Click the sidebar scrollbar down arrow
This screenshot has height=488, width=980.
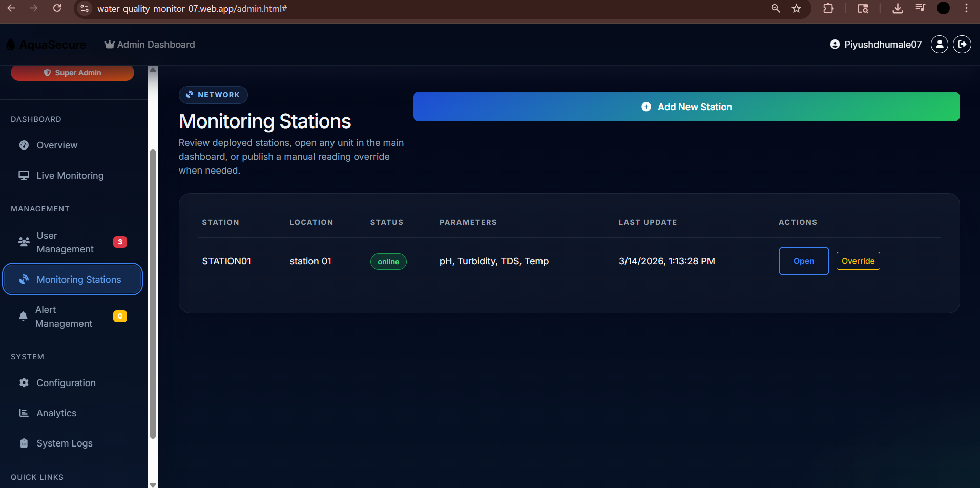153,484
